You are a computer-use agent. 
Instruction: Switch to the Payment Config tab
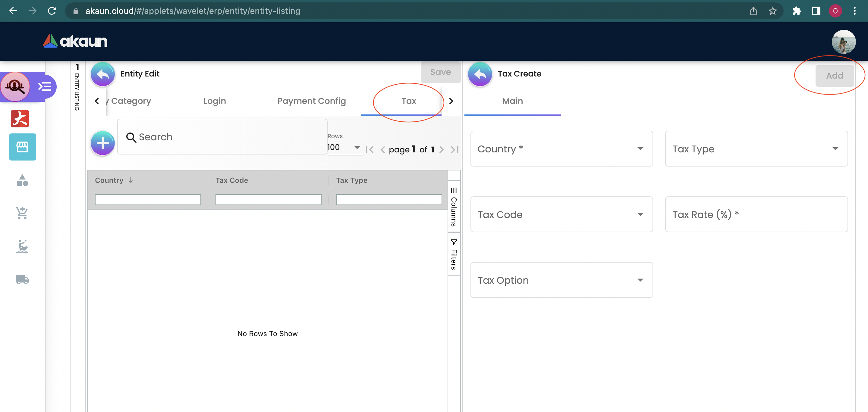(x=311, y=101)
